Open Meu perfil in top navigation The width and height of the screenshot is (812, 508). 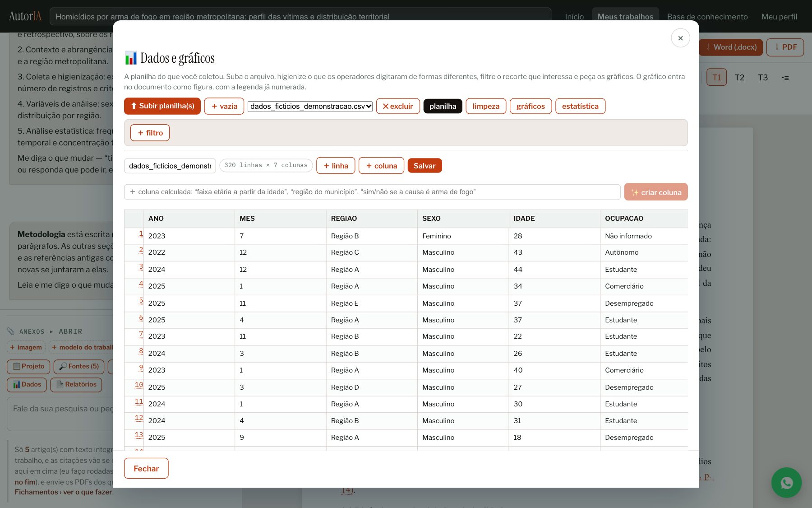tap(779, 17)
